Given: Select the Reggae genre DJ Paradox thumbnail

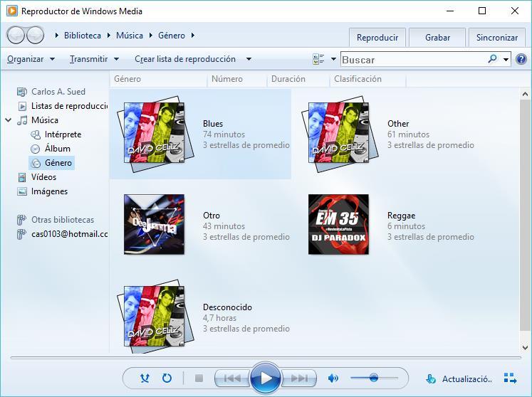Looking at the screenshot, I should 338,224.
